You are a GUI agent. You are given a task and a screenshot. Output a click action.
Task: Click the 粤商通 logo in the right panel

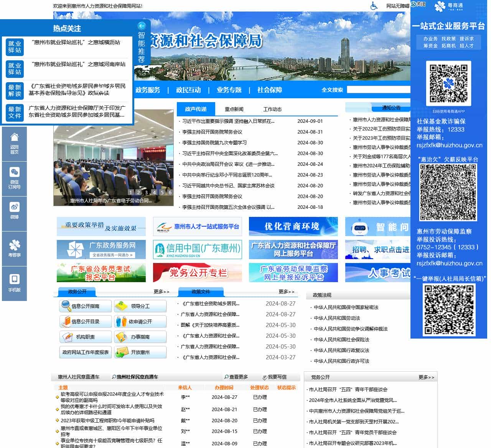pos(448,7)
